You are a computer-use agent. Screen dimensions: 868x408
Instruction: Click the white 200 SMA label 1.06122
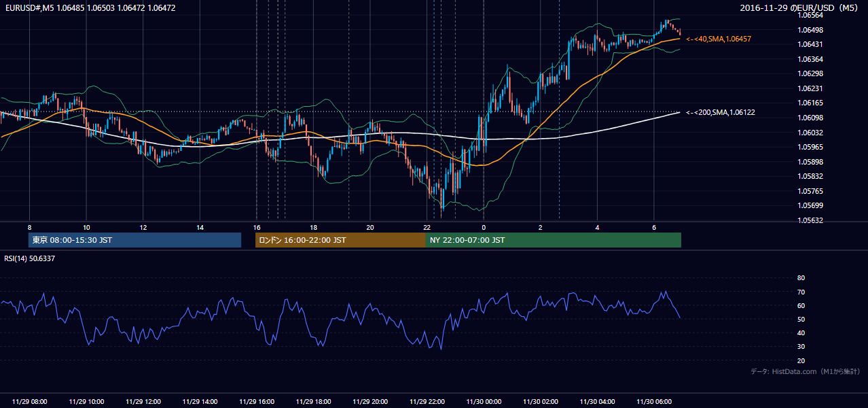721,112
